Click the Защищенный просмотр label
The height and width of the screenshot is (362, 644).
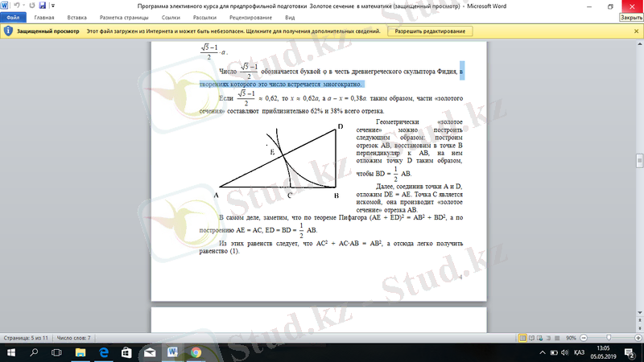coord(47,31)
